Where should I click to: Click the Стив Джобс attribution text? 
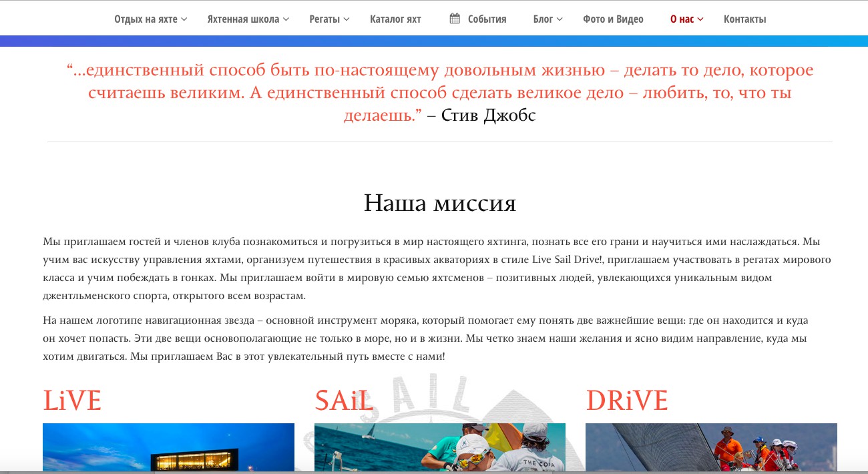[x=488, y=115]
